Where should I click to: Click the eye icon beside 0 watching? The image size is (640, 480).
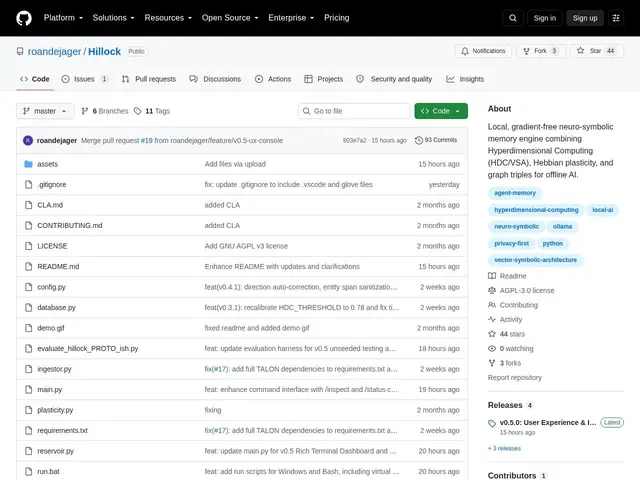492,349
